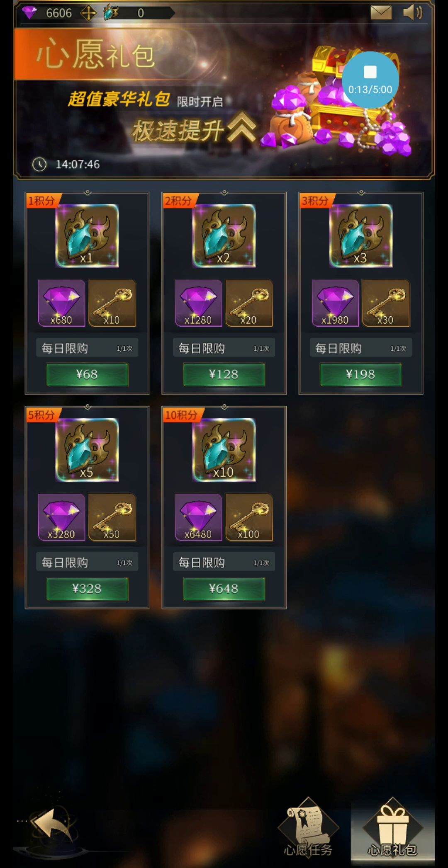Tap the x6480 purple gem icon
This screenshot has width=448, height=868.
tap(199, 517)
